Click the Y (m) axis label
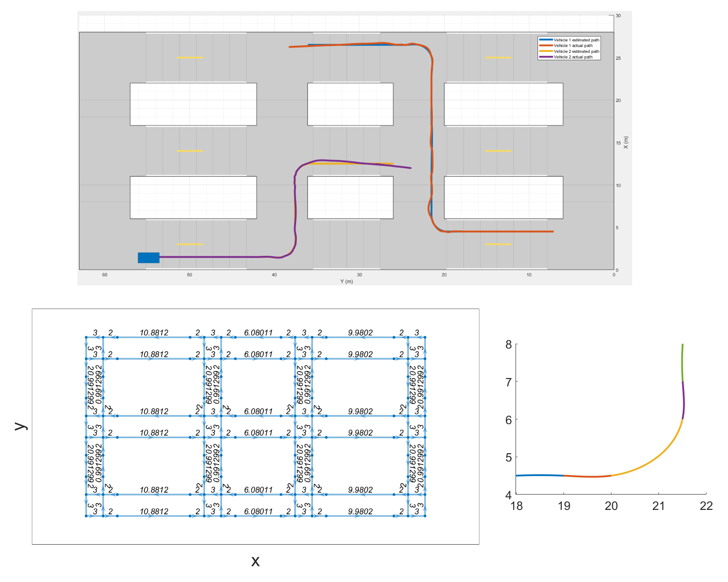The image size is (728, 582). coord(347,281)
